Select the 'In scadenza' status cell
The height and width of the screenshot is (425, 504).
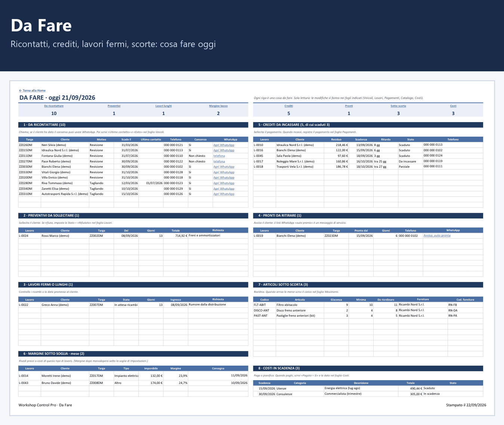[x=453, y=394]
